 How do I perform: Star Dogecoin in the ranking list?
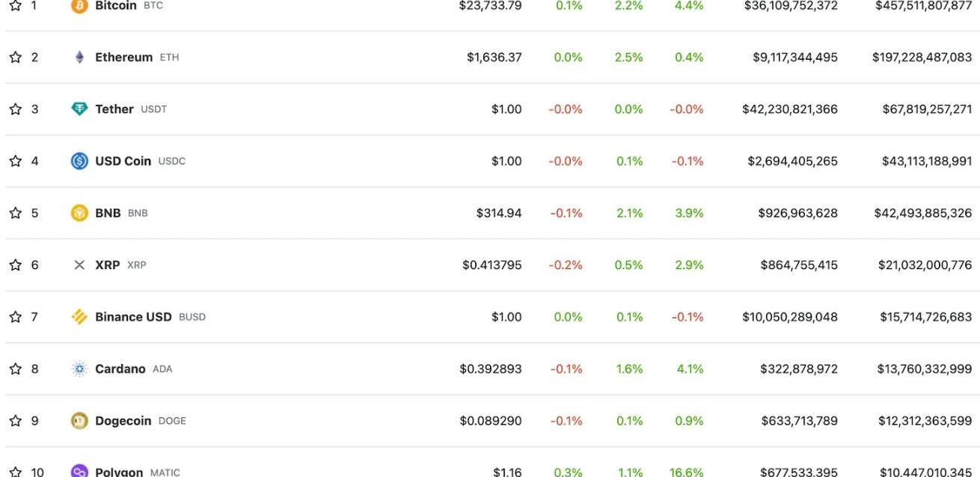[x=15, y=421]
